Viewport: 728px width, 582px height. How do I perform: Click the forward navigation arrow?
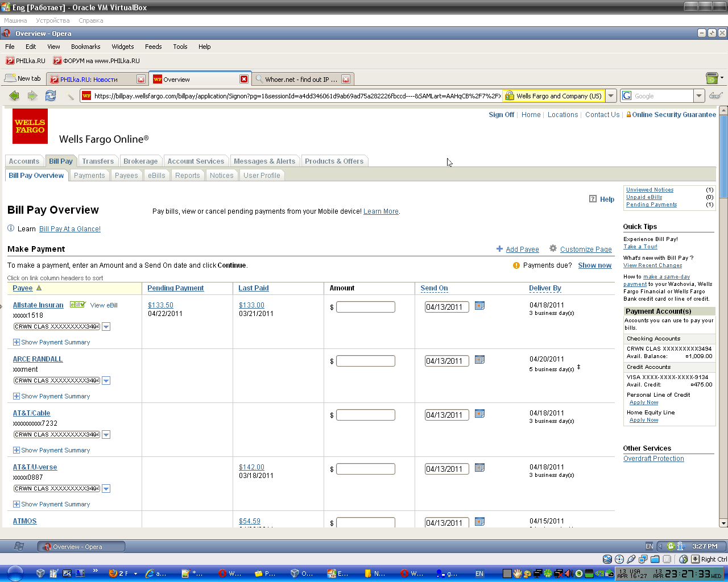[32, 95]
